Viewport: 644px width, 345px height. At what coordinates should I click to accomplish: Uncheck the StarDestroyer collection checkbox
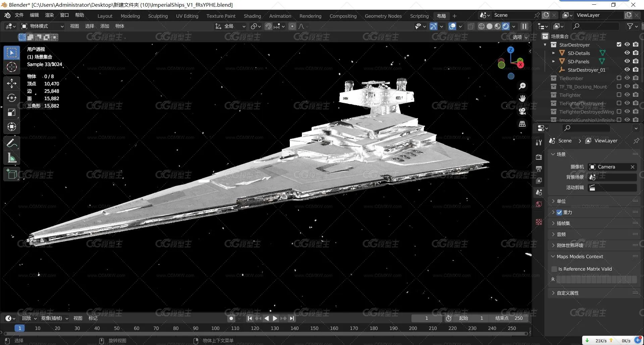(x=619, y=44)
